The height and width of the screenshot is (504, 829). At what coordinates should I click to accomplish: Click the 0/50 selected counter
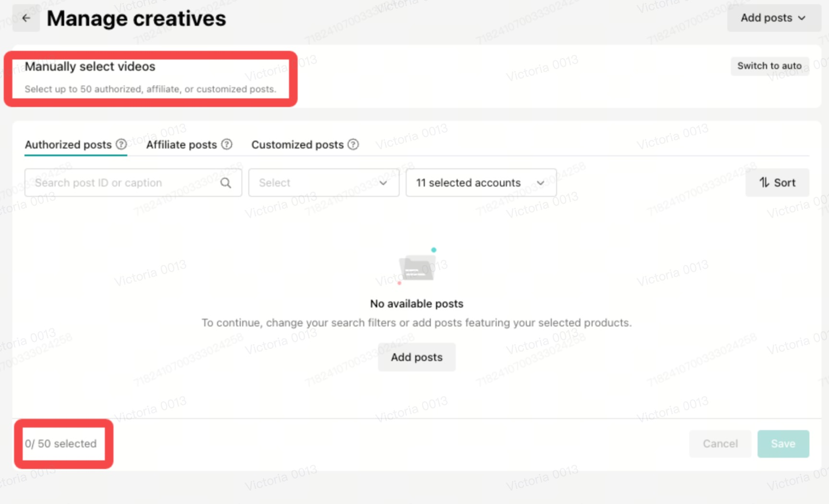(61, 444)
